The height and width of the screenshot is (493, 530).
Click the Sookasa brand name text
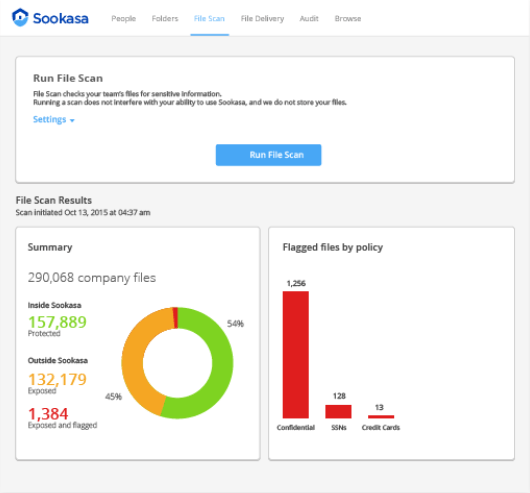click(61, 18)
